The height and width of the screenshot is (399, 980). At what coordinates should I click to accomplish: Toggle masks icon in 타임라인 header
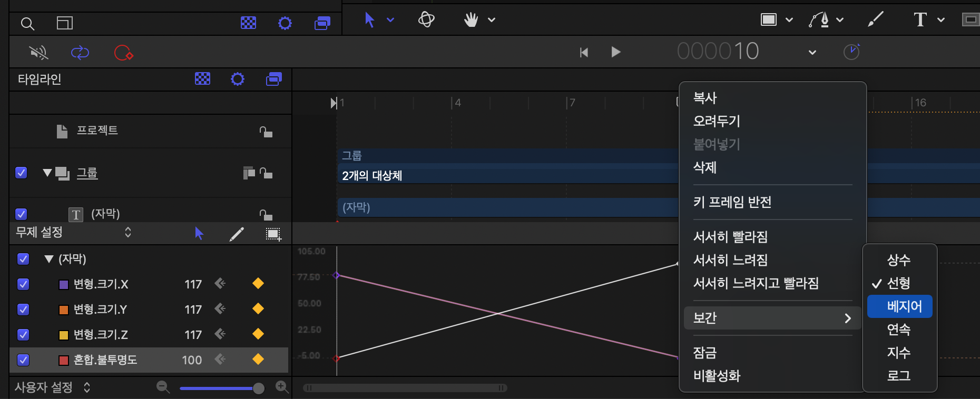coord(202,79)
